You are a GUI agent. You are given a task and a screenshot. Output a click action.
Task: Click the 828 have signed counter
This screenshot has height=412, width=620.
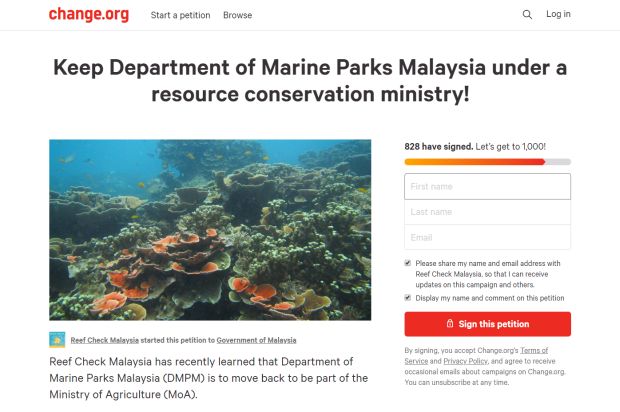pos(438,146)
